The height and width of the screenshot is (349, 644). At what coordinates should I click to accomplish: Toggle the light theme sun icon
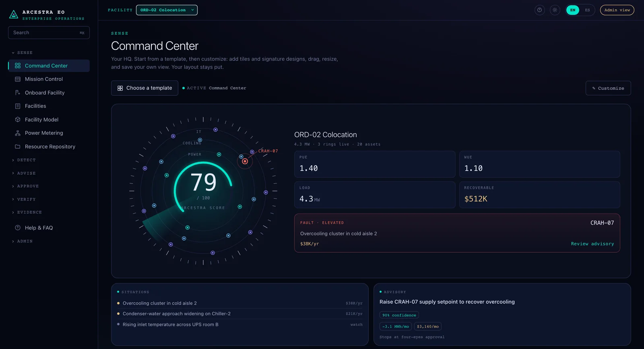point(555,10)
